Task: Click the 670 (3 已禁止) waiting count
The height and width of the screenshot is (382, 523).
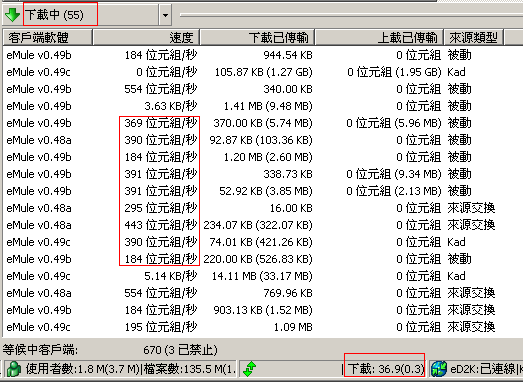Action: pos(180,350)
